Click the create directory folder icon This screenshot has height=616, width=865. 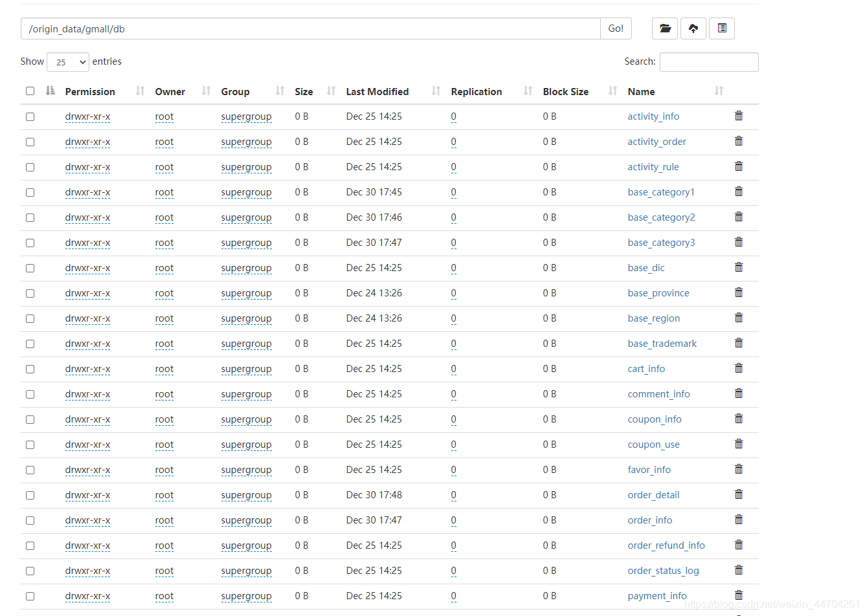[665, 28]
